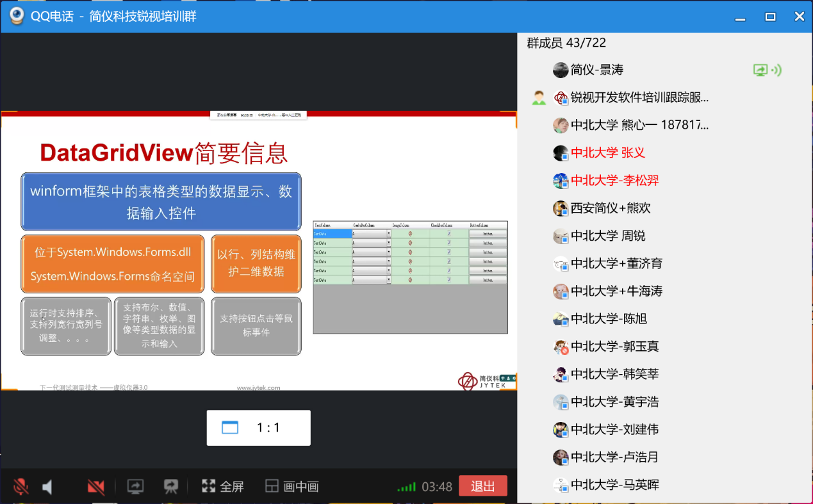Click the share screen icon in toolbar
813x504 pixels.
click(136, 487)
